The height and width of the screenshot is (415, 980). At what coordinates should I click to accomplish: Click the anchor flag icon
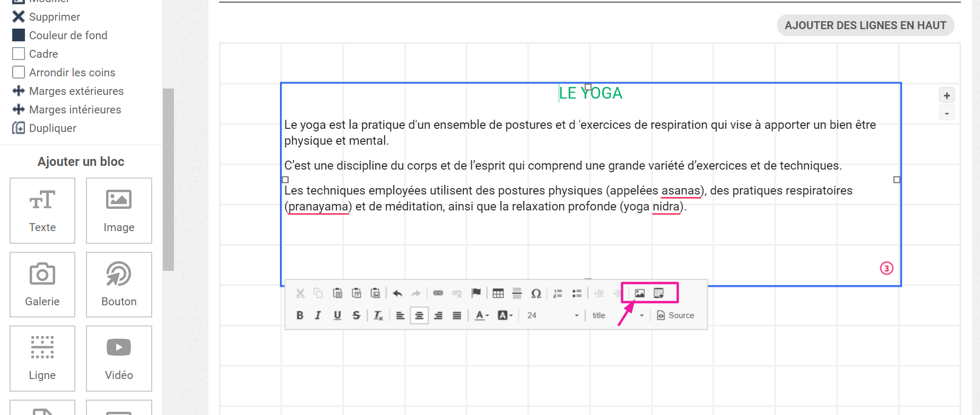tap(476, 293)
